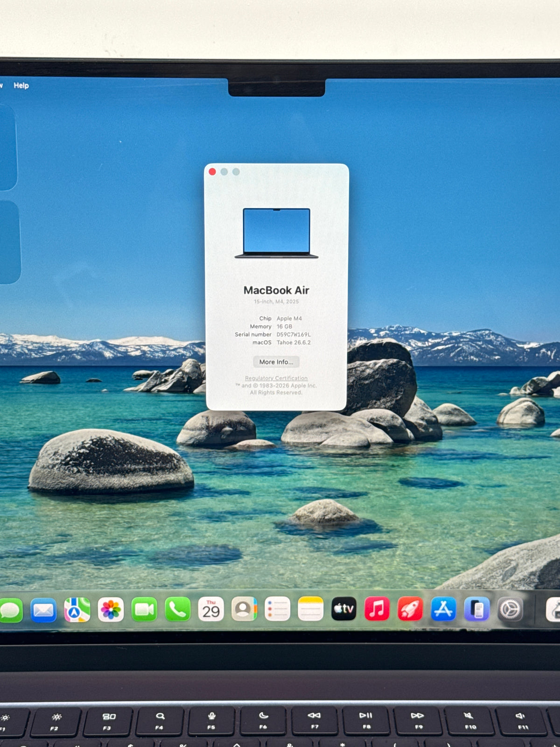
Task: Open Messages from the Dock
Action: click(x=10, y=610)
